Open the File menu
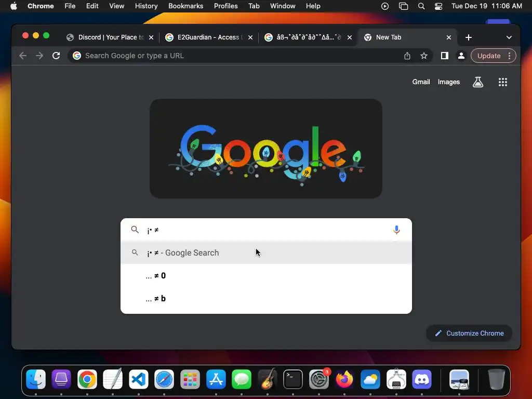 pyautogui.click(x=70, y=6)
